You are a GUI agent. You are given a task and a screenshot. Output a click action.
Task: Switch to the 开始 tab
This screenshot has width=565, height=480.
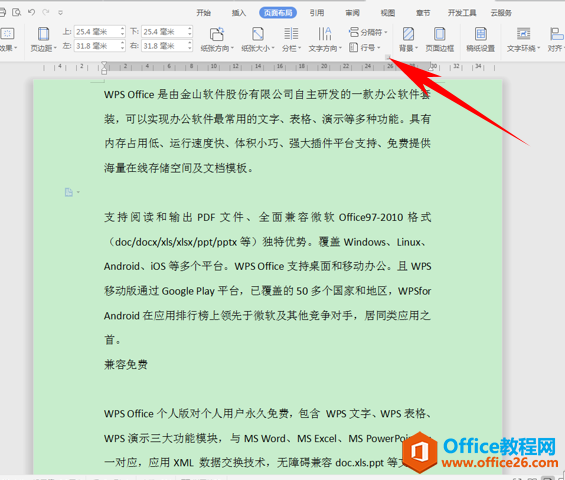tap(204, 13)
